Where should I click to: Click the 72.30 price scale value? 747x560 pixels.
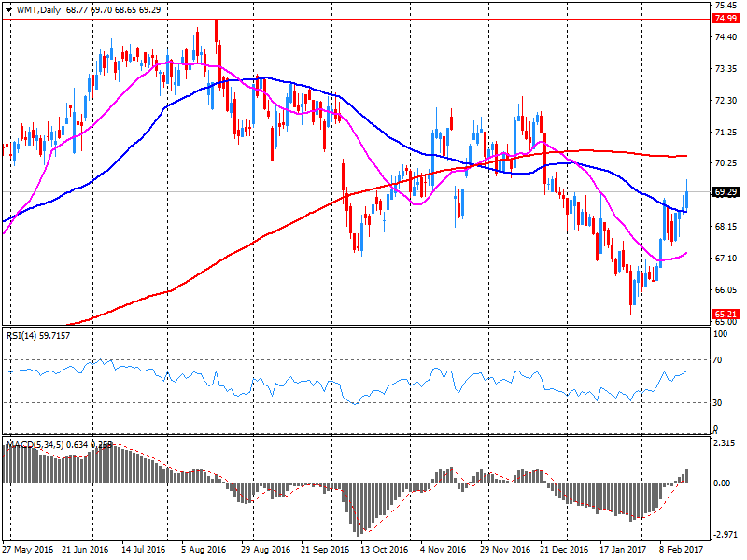click(726, 101)
